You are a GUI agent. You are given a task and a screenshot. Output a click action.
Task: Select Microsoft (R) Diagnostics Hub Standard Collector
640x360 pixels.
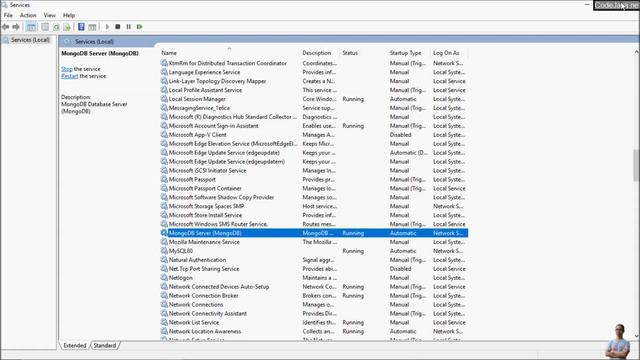point(314,117)
